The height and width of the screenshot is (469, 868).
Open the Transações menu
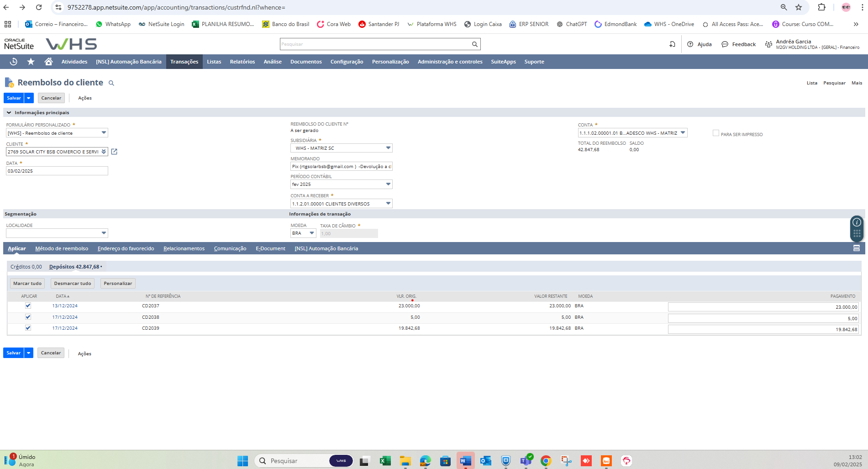(184, 62)
